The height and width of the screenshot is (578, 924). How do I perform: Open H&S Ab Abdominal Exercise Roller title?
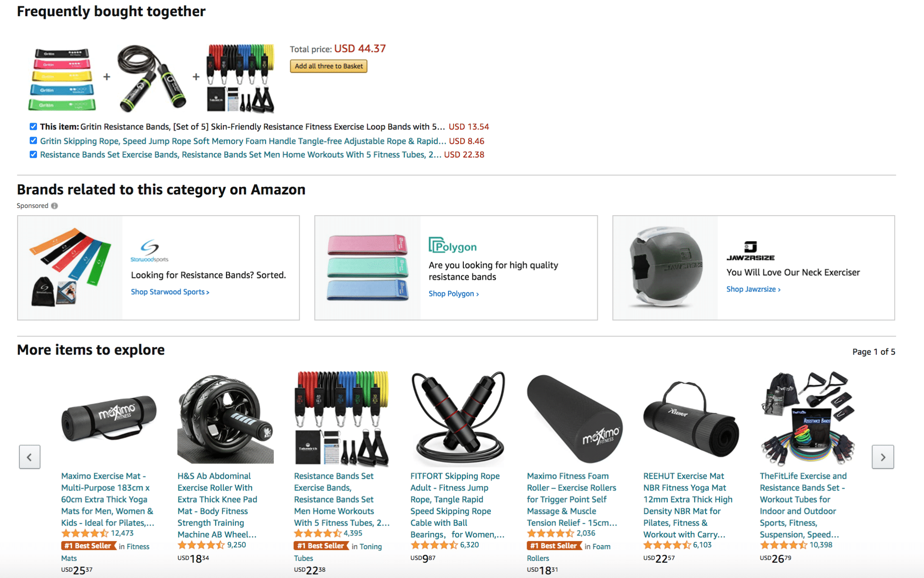click(x=217, y=505)
